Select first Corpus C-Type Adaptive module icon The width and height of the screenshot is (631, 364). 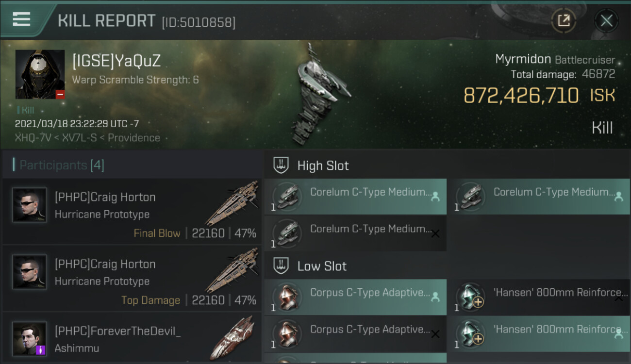click(287, 297)
